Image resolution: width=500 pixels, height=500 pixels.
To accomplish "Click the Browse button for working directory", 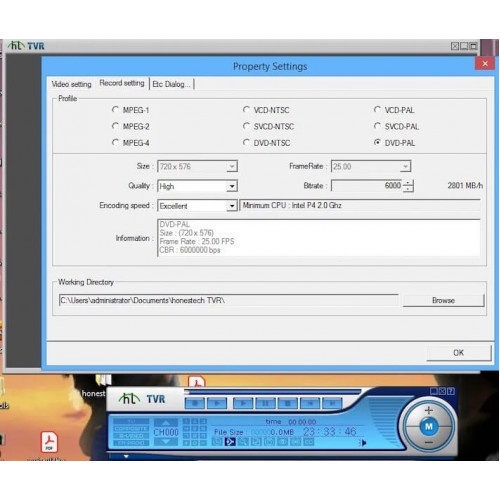I will [443, 300].
